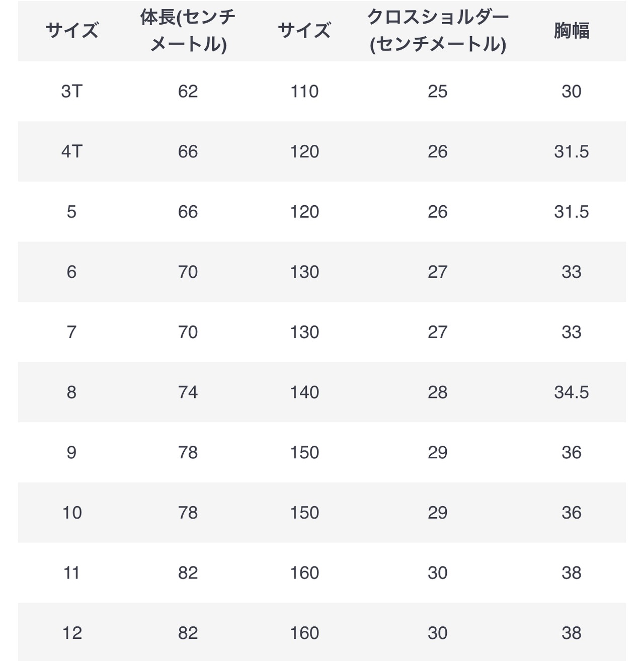Click the size 110 cell
644x661 pixels.
tap(304, 91)
